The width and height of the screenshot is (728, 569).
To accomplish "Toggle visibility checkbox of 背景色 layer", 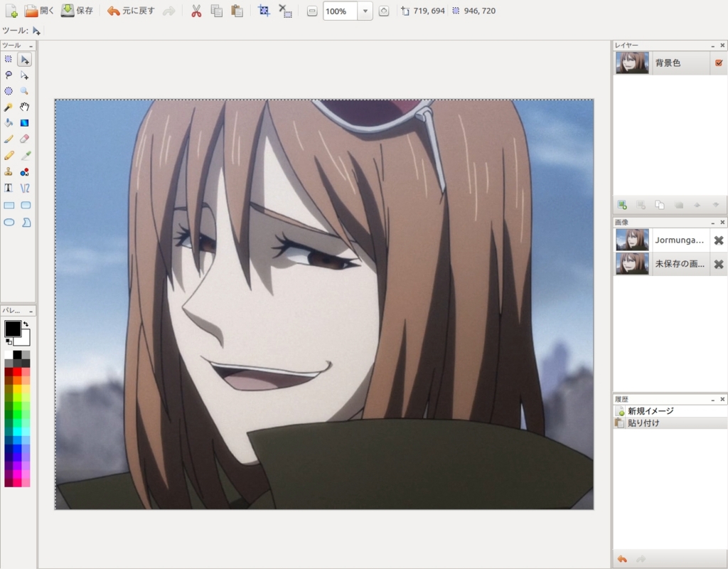I will pos(719,63).
